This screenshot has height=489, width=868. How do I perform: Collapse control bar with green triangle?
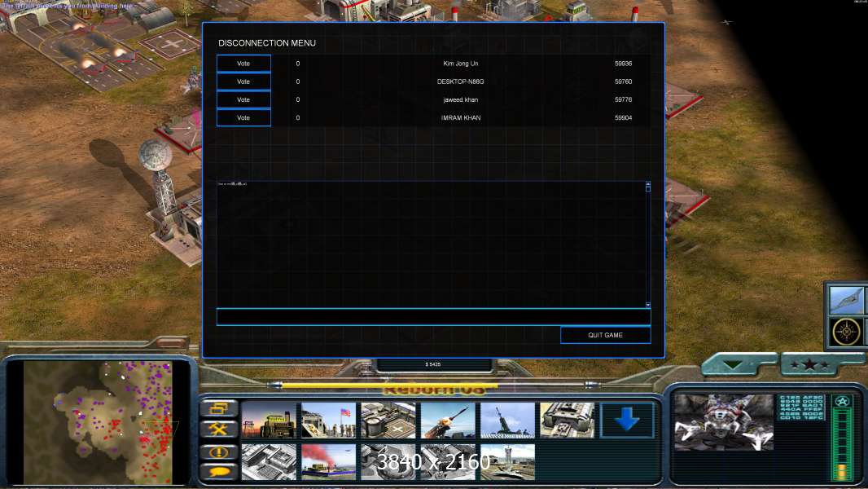point(738,365)
